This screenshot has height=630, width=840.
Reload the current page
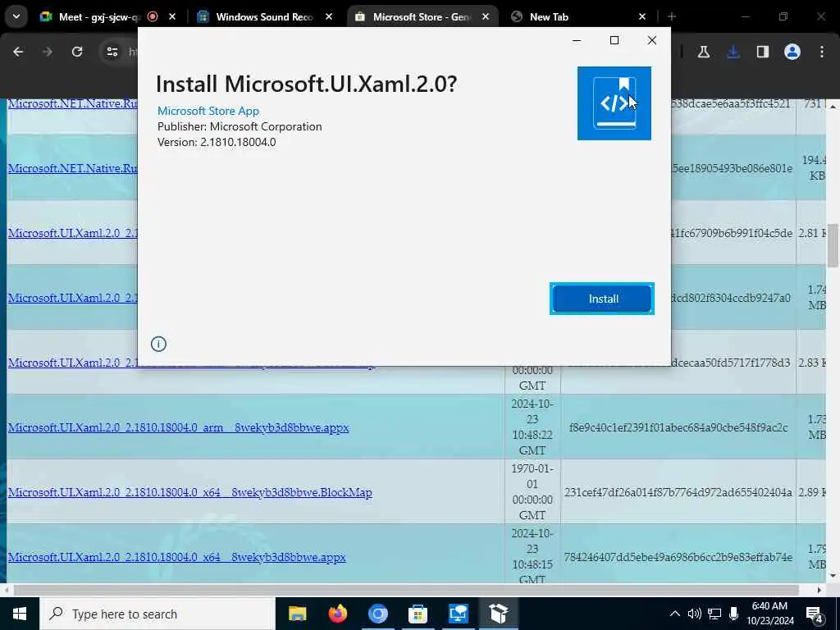point(77,52)
